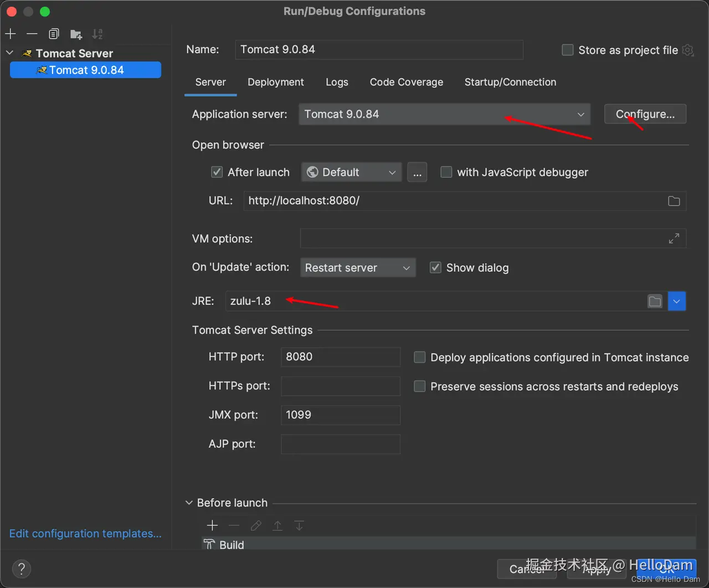Open the help question mark
Viewport: 709px width, 588px height.
(x=21, y=569)
